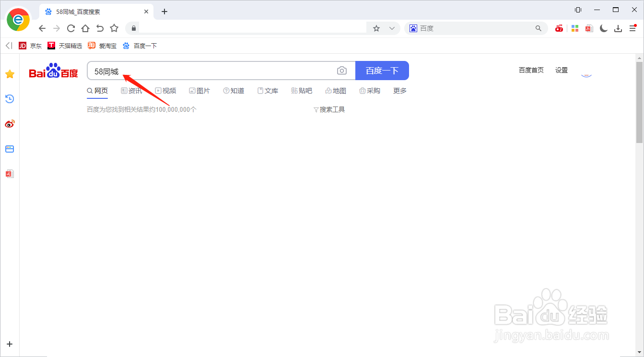Select the 地图 search tab
The image size is (644, 357).
tap(336, 91)
